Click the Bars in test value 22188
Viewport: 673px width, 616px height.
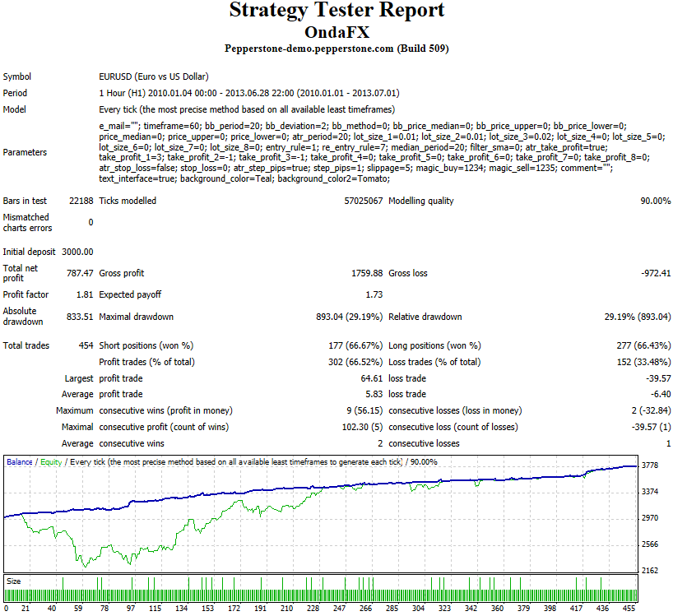(81, 201)
